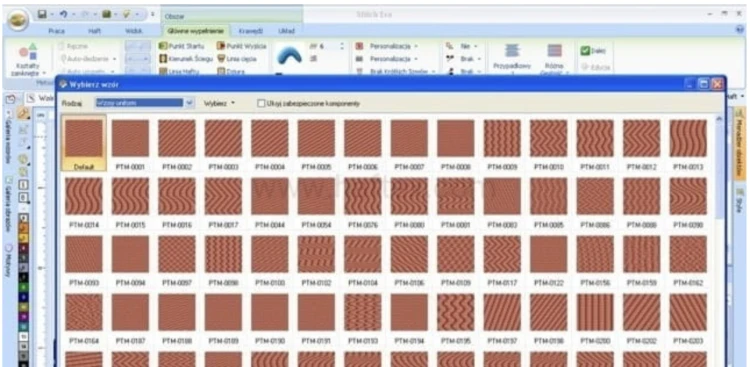Click the spinner arrows beside value 6

pos(342,46)
